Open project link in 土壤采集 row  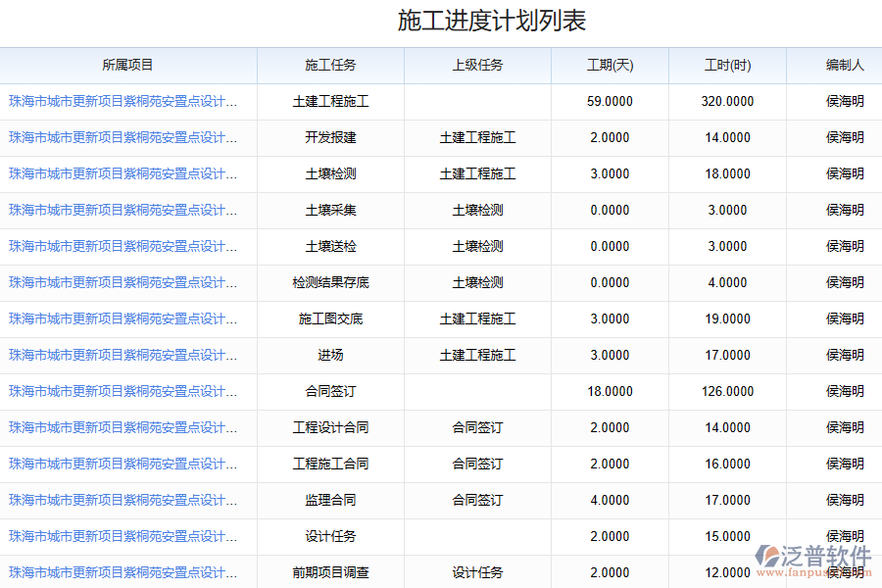click(x=122, y=211)
